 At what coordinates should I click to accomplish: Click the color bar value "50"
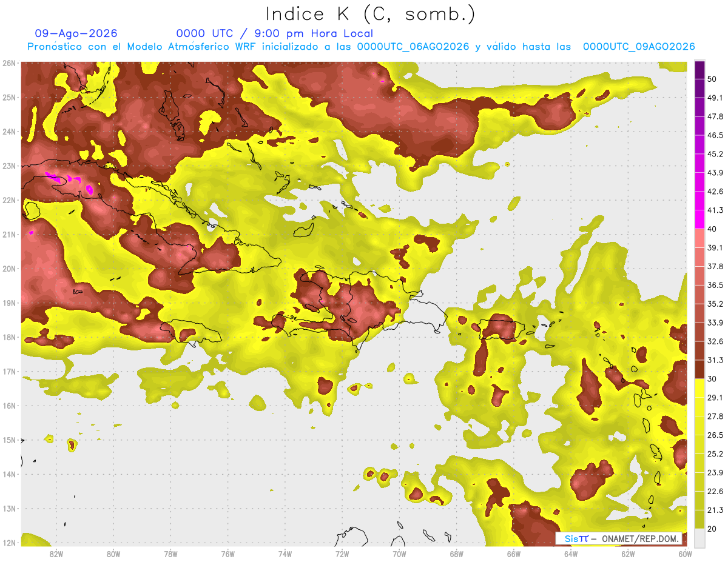[x=712, y=79]
